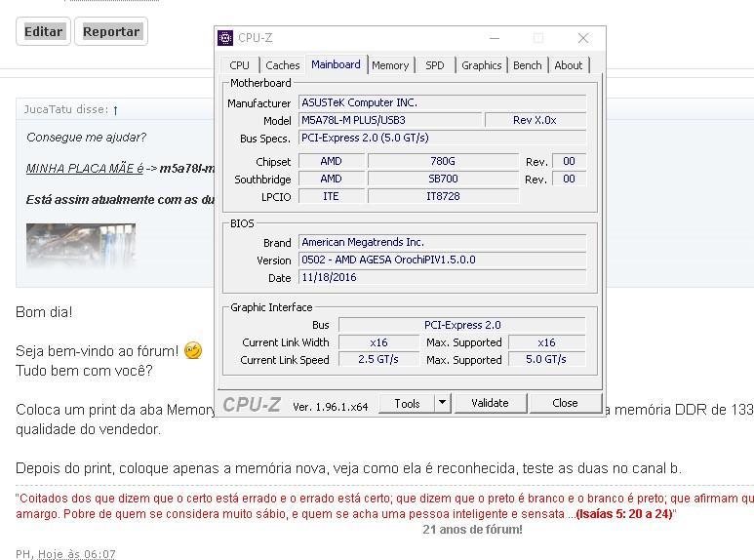Viewport: 754px width, 560px height.
Task: Open the About tab
Action: tap(568, 65)
